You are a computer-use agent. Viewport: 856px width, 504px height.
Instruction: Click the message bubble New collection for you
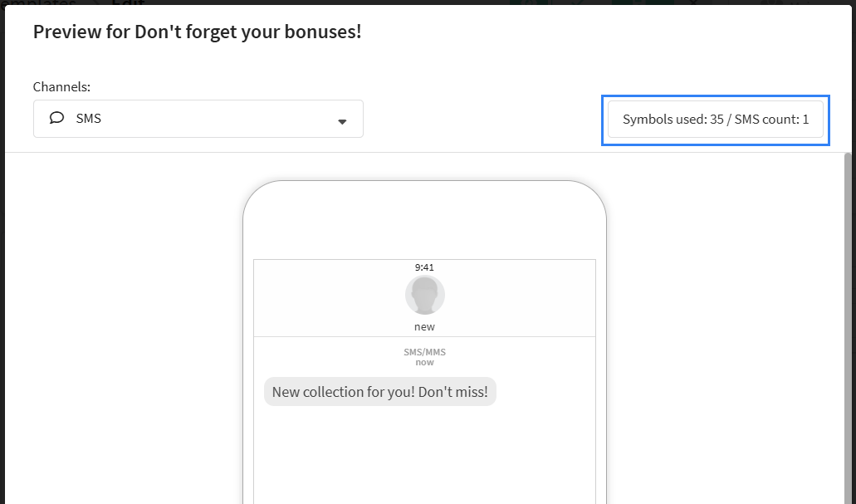[380, 392]
